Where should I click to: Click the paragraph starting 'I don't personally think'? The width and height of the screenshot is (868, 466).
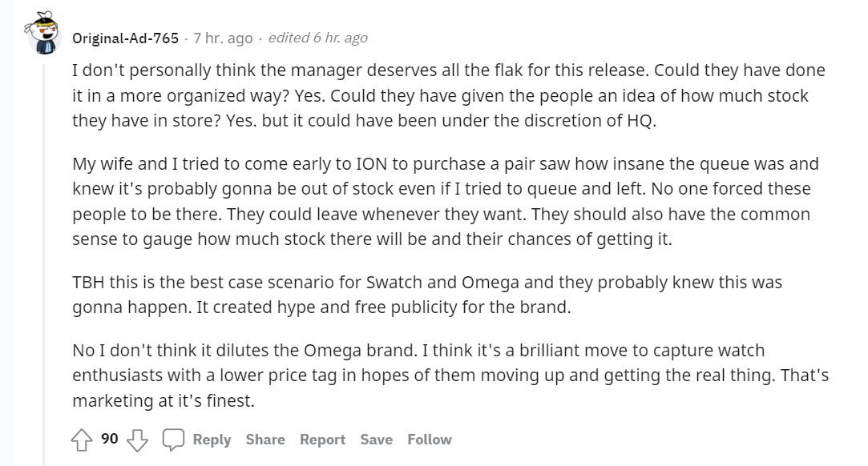click(x=449, y=95)
